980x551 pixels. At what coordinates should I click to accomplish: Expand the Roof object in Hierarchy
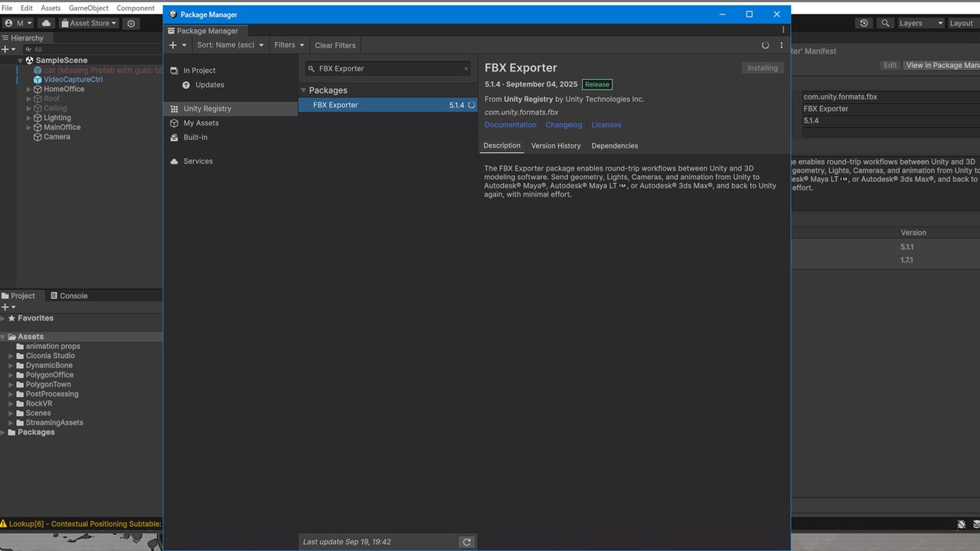click(x=29, y=99)
